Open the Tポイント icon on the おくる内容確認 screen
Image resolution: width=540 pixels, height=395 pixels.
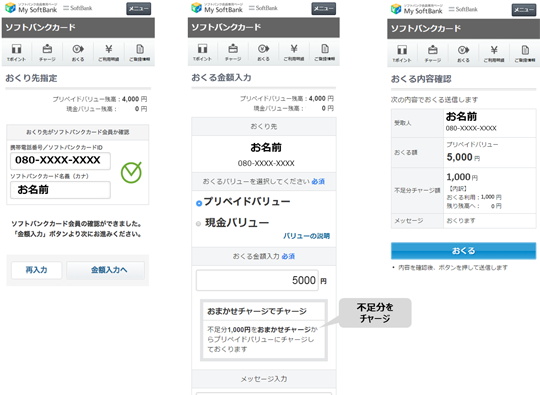[x=402, y=53]
